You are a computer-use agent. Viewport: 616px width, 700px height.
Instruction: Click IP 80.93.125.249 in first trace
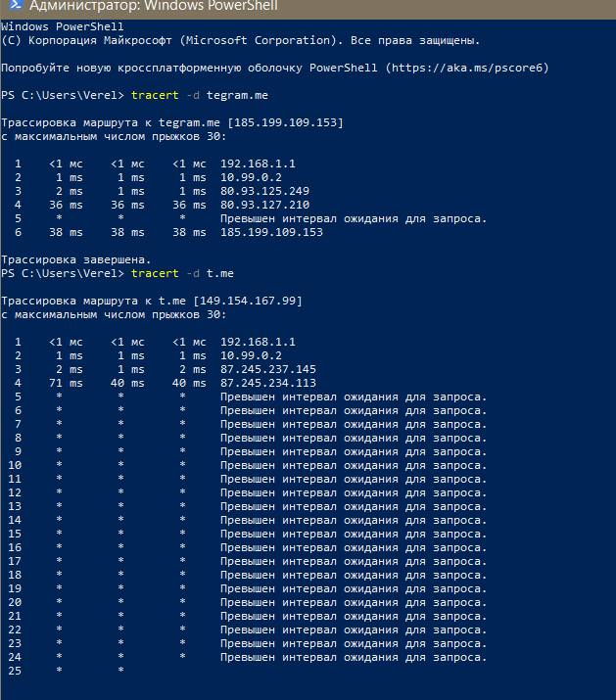264,191
